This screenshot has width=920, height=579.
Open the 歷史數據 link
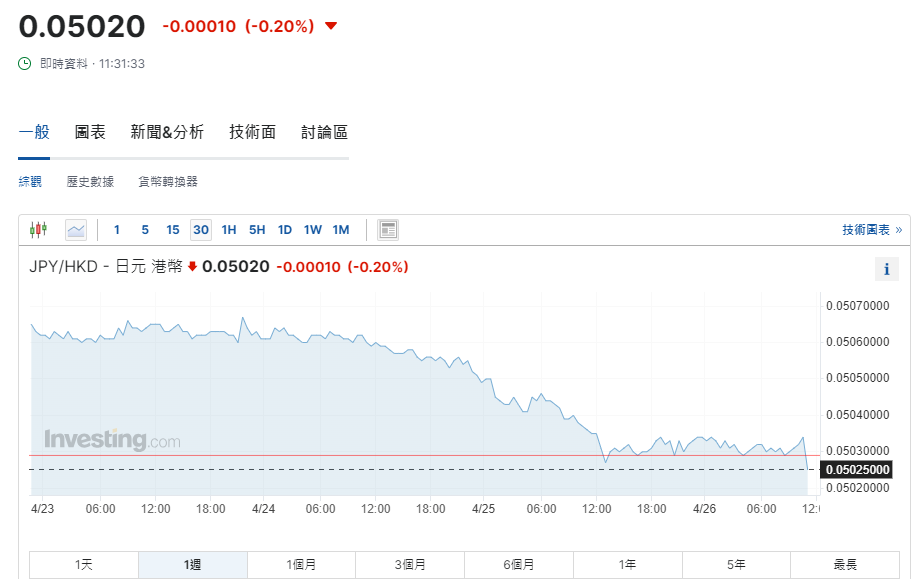(90, 182)
